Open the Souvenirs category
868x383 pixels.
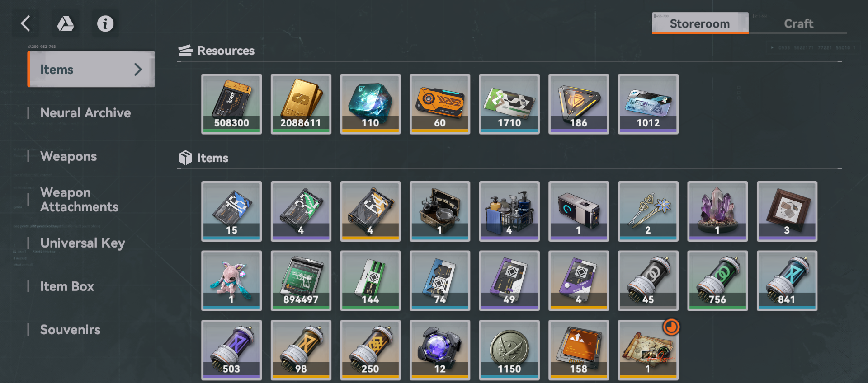[70, 330]
